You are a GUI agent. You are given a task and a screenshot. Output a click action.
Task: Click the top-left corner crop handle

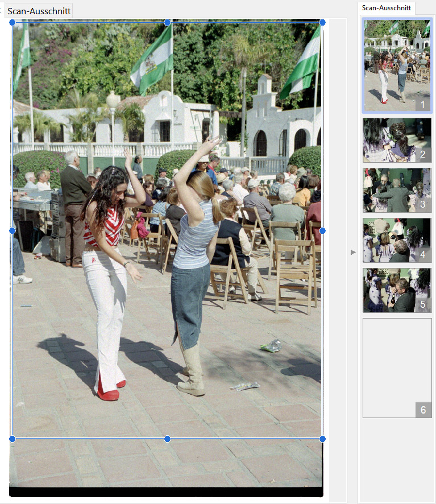pyautogui.click(x=12, y=22)
